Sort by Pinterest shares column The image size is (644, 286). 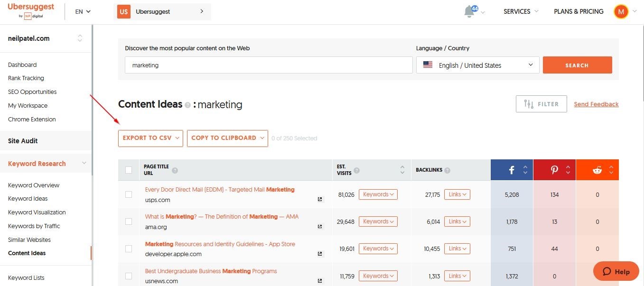point(568,170)
